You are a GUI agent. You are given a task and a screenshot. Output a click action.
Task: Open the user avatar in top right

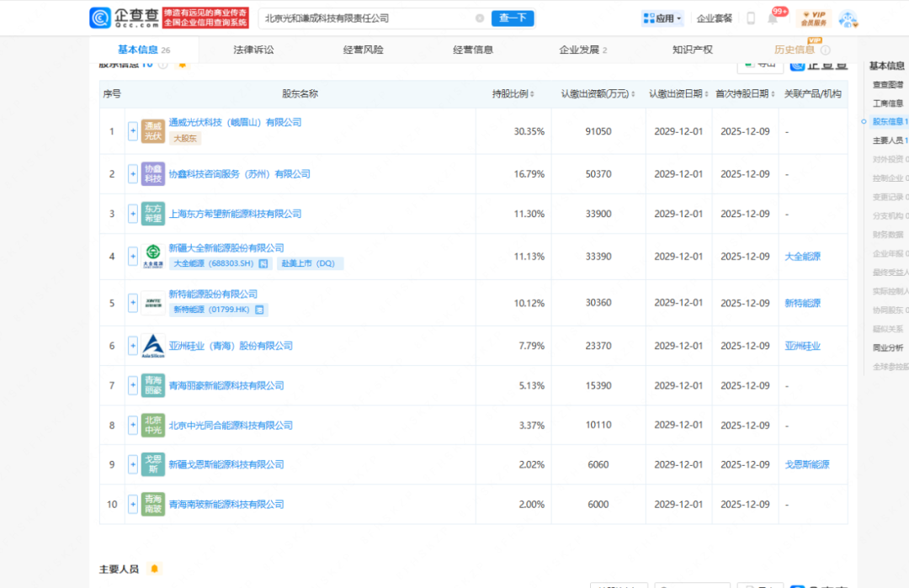[x=847, y=19]
